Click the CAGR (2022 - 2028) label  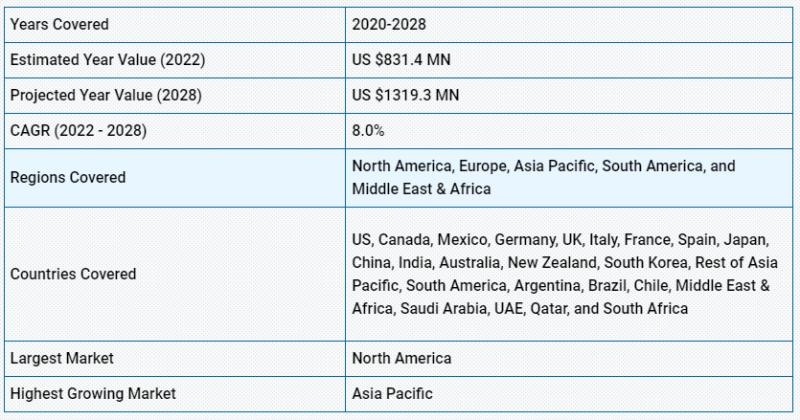click(79, 131)
